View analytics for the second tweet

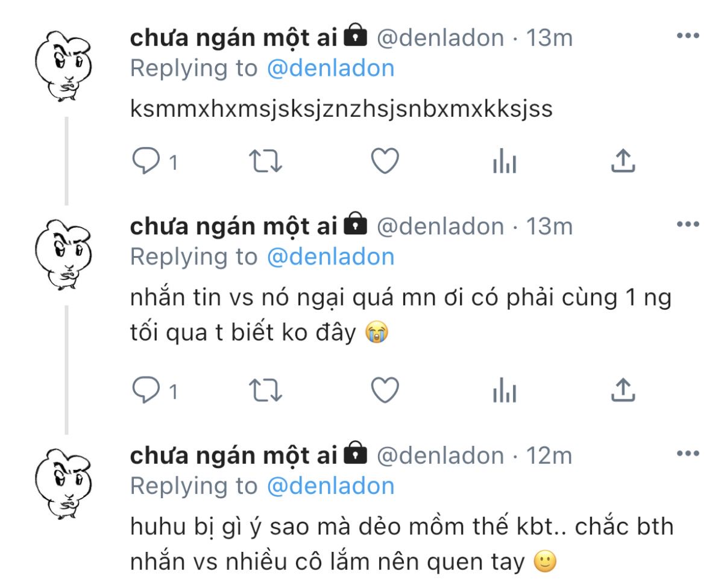click(504, 391)
